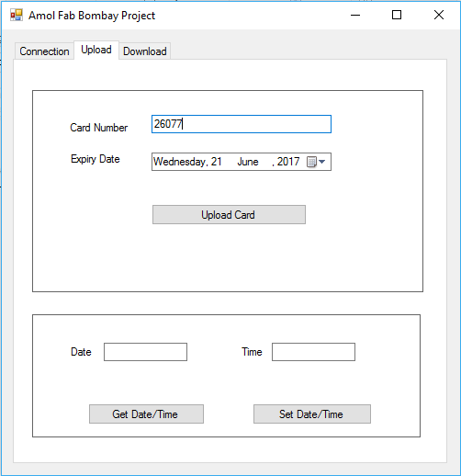Viewport: 461px width, 476px height.
Task: Select the month June in Expiry Date
Action: point(248,162)
